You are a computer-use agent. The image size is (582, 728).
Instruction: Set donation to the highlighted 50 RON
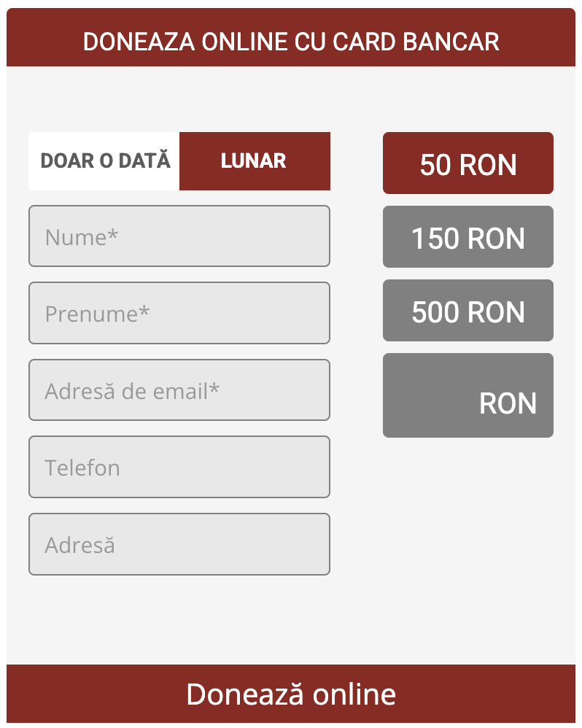tap(467, 163)
